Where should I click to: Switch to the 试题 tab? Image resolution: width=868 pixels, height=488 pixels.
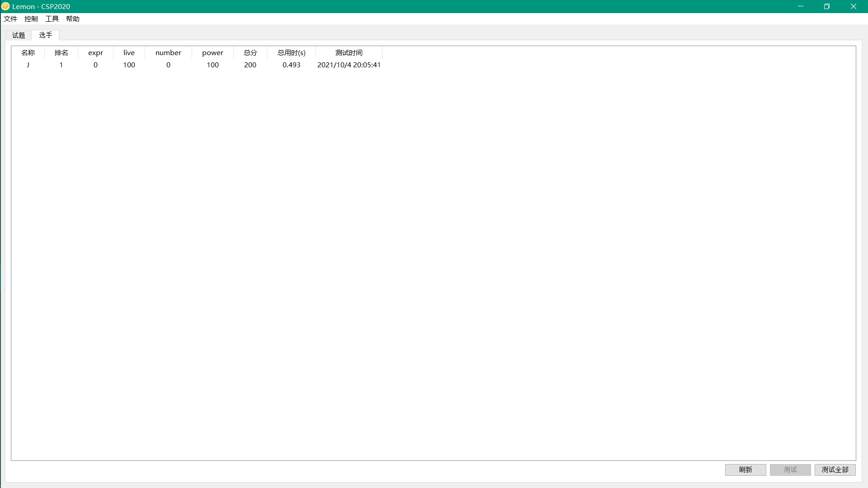click(x=19, y=35)
